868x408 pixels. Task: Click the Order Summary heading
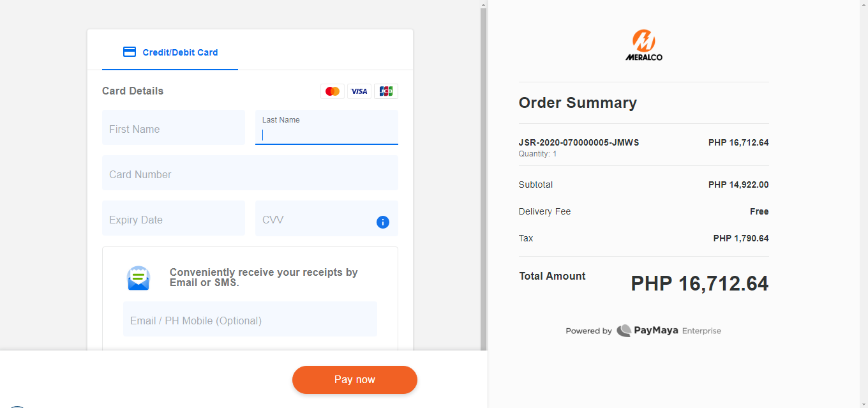(578, 103)
